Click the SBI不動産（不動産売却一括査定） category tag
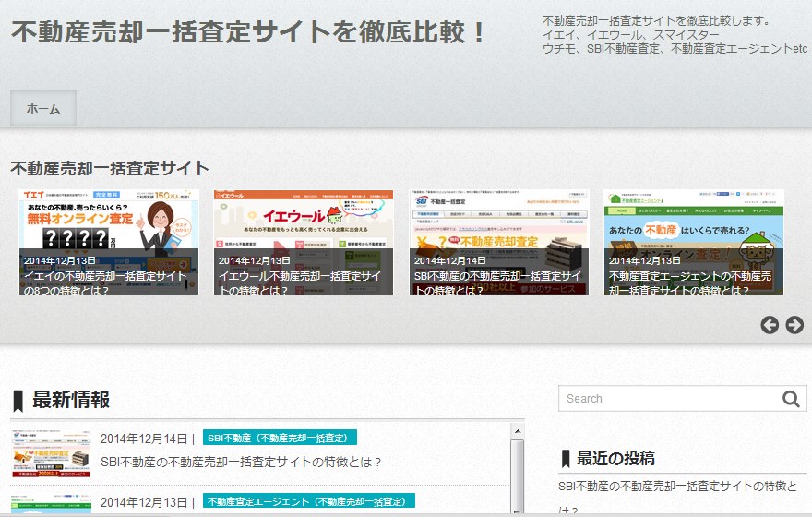Screen dimensions: 812x517 click(x=280, y=438)
